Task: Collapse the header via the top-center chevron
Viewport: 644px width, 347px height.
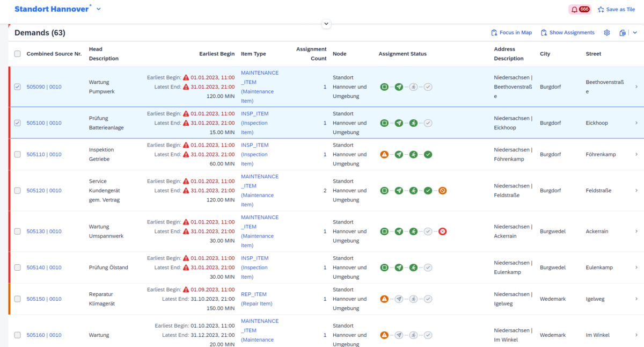Action: (x=326, y=24)
